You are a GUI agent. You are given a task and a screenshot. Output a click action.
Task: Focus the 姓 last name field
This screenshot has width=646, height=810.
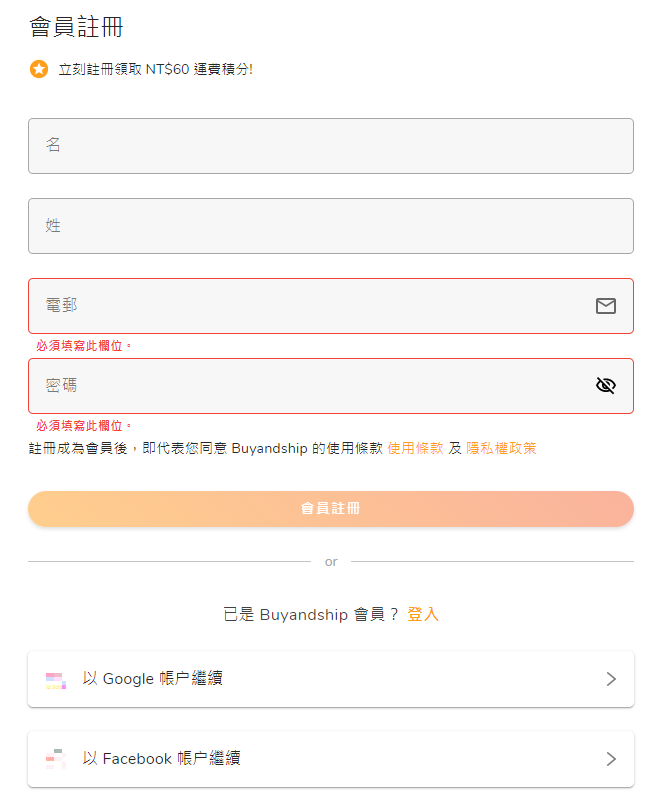(330, 226)
